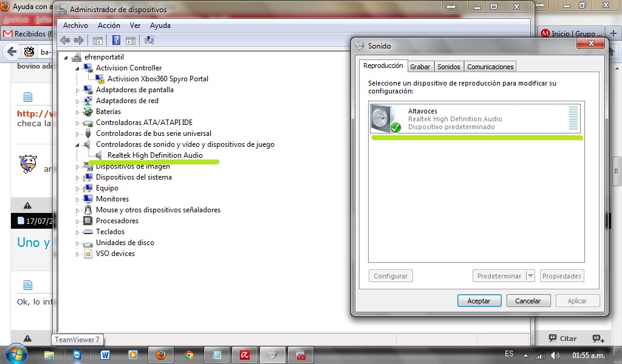This screenshot has height=364, width=622.
Task: Collapse Controladoras de sonido y vídeo node
Action: click(x=77, y=145)
